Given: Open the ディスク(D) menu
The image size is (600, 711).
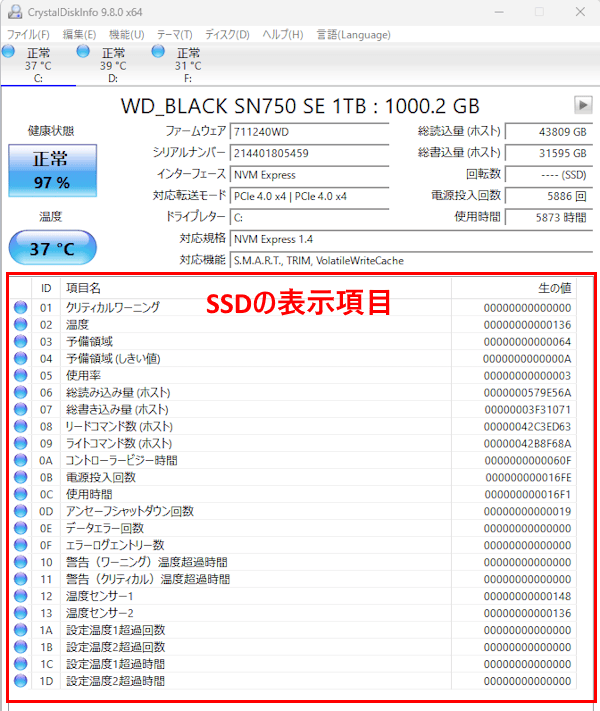Looking at the screenshot, I should click(x=227, y=35).
